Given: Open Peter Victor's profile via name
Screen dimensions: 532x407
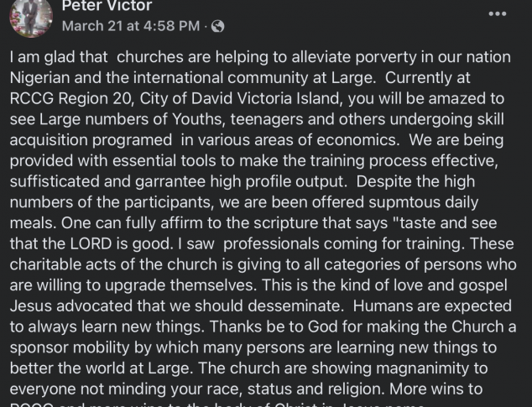Looking at the screenshot, I should (107, 5).
